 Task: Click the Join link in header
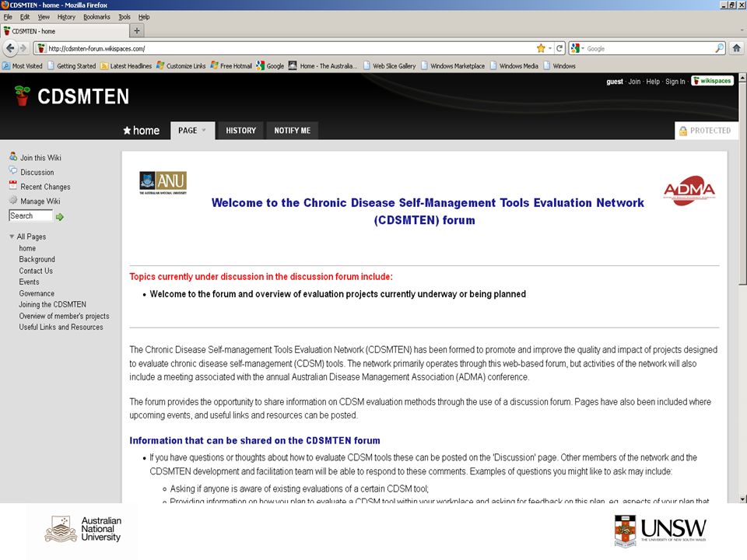(634, 82)
